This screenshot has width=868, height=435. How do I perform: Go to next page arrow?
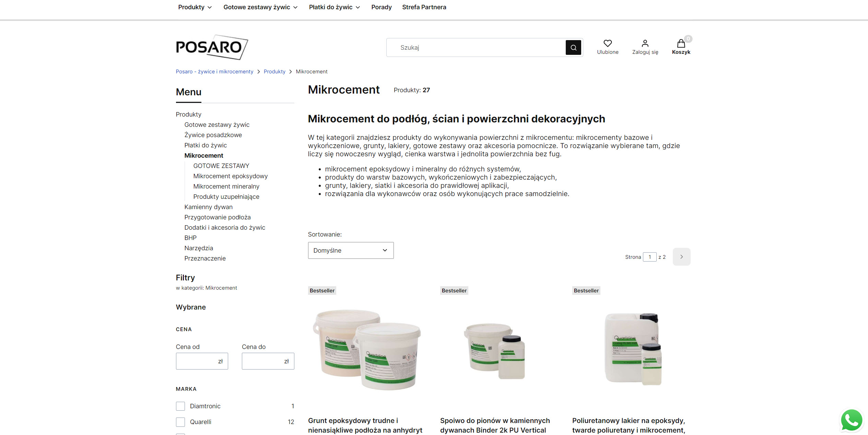tap(681, 257)
